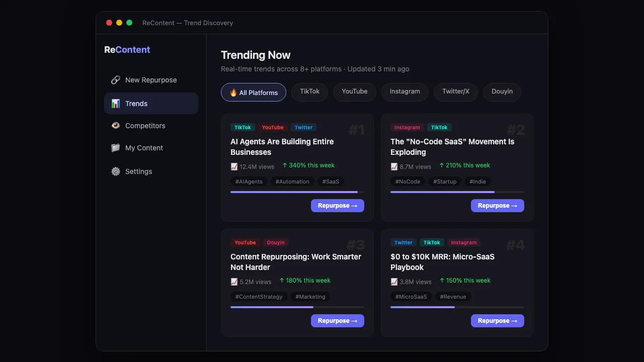Open Settings with the gear icon

tap(115, 171)
